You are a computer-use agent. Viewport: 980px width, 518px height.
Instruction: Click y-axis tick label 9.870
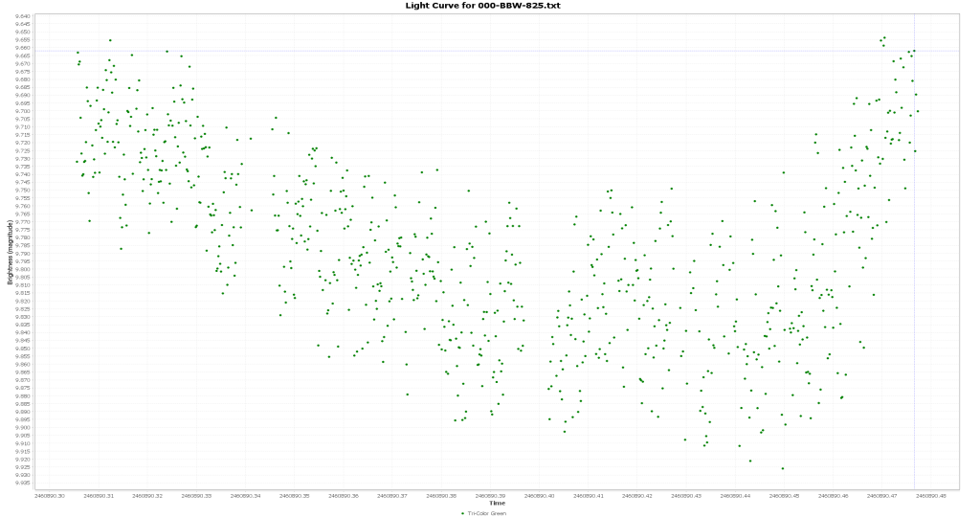point(22,380)
